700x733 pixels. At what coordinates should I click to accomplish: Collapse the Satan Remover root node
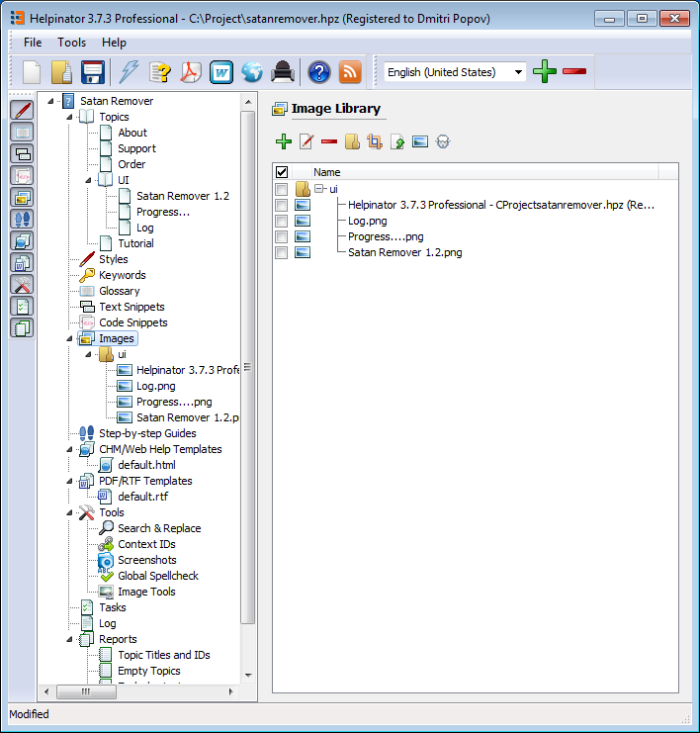point(50,101)
